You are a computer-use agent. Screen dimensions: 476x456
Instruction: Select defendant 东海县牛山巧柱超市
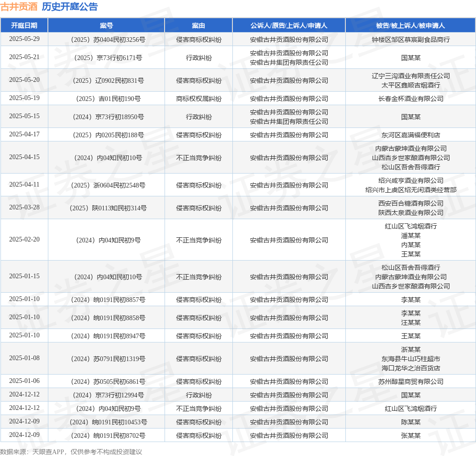click(x=411, y=359)
